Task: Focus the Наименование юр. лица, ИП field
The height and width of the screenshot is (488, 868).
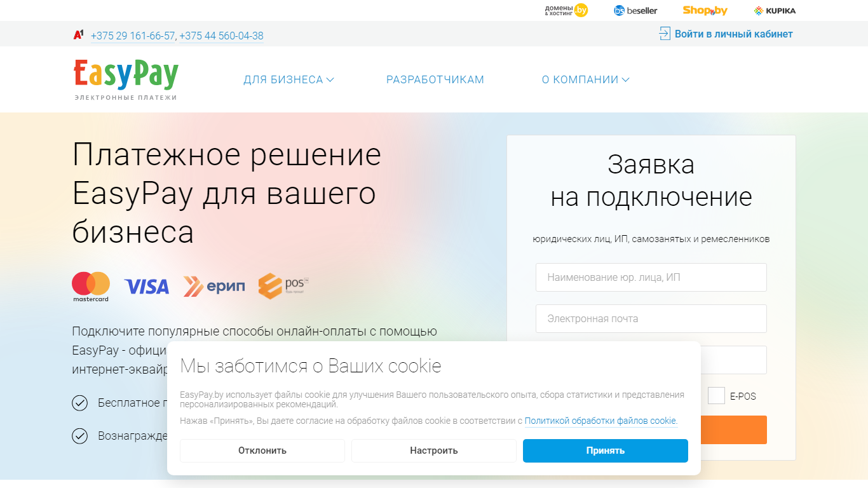Action: tap(651, 277)
